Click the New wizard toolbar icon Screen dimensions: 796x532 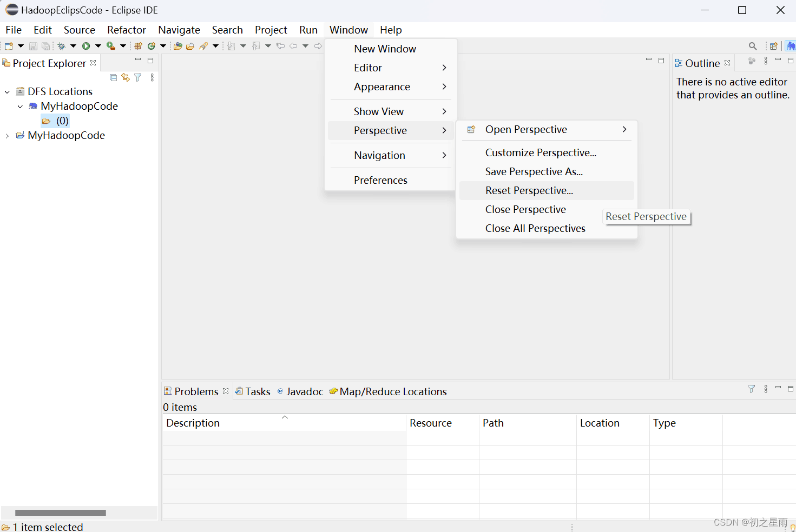pos(9,46)
